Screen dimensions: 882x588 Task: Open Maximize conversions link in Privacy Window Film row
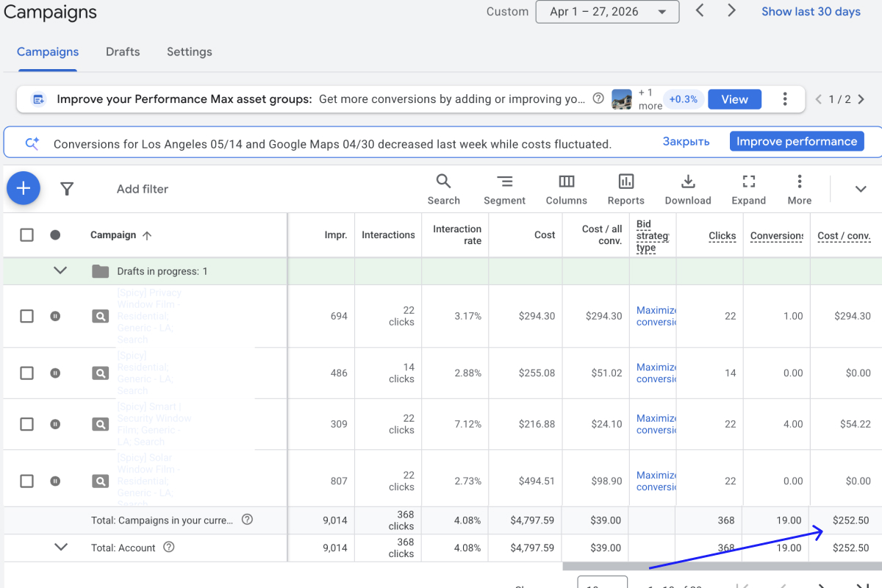(x=656, y=316)
